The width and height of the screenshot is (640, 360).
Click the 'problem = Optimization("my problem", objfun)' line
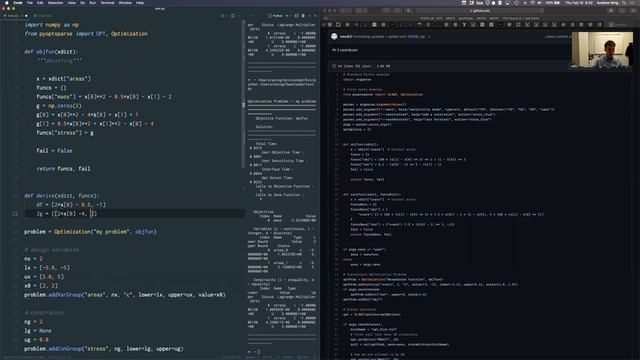pyautogui.click(x=90, y=231)
